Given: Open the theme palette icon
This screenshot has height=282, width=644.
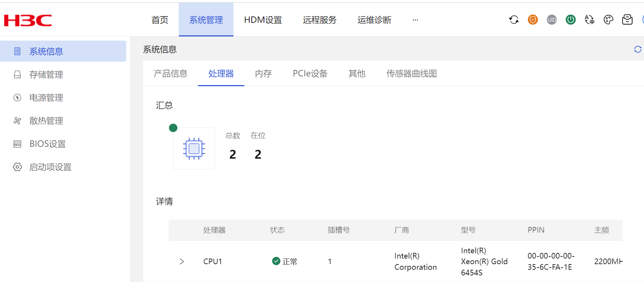Looking at the screenshot, I should (609, 20).
